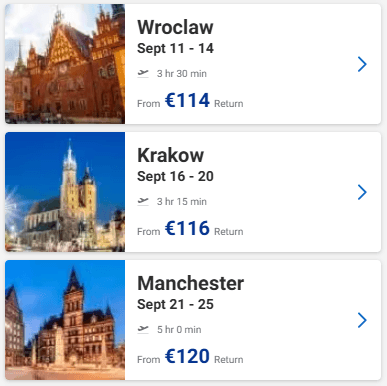Select the Sept 16 - 20 dates

175,177
